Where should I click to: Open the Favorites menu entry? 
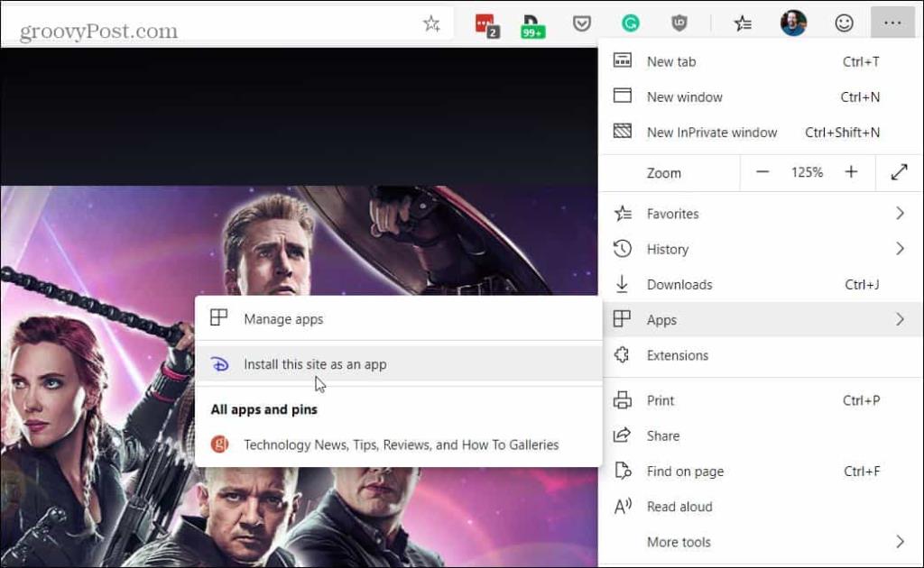[x=761, y=213]
